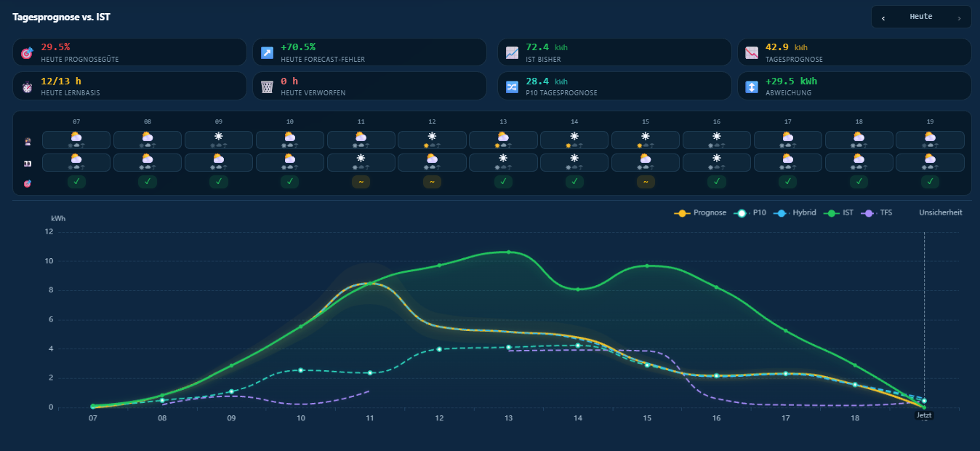The height and width of the screenshot is (451, 980).
Task: Click the tilde status badge under hour 11
Action: [x=361, y=182]
